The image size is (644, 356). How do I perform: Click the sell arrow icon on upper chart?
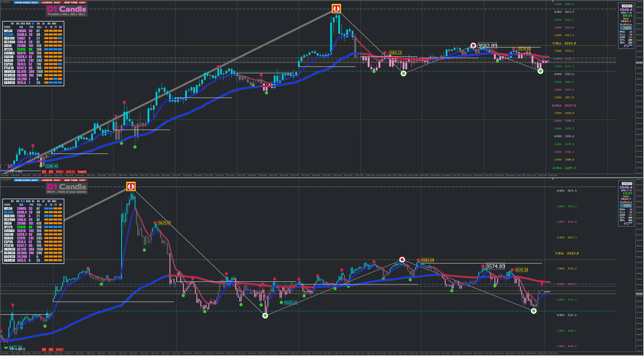336,9
